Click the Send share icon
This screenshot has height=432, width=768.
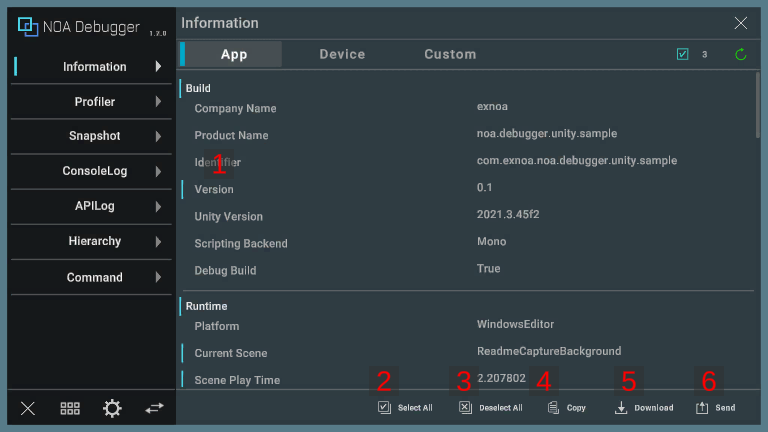tap(702, 408)
